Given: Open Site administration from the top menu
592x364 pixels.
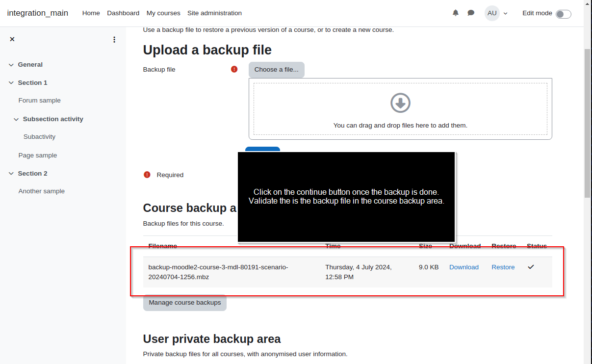Looking at the screenshot, I should pyautogui.click(x=214, y=13).
